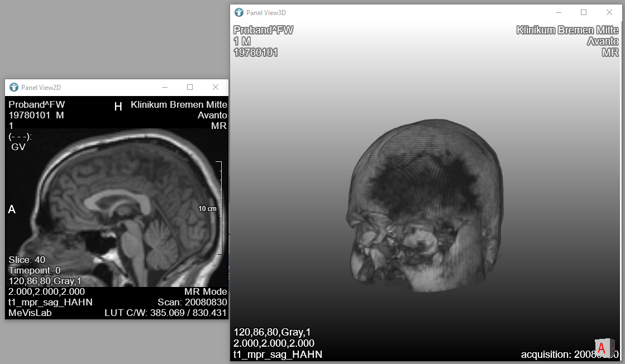Click the A anterior marker in 2D view

click(12, 209)
